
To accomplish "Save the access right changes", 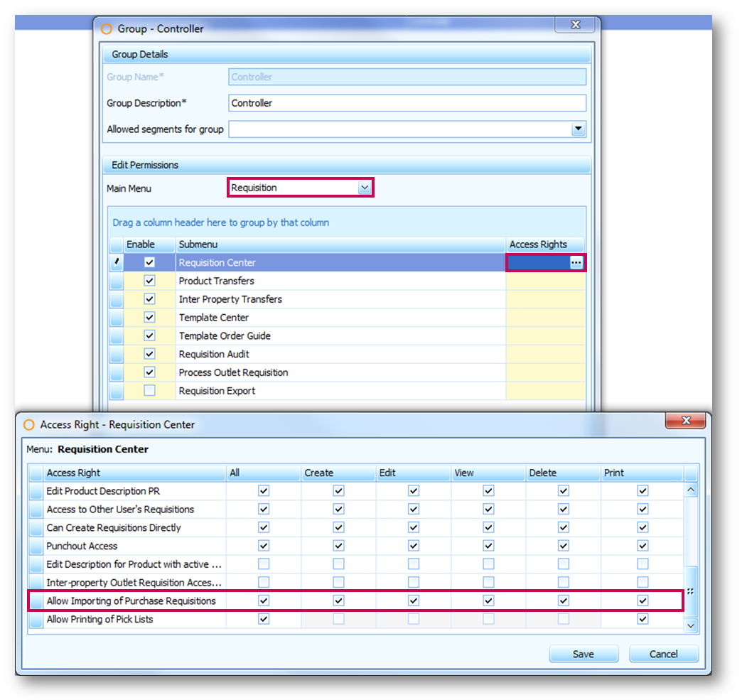I will point(583,654).
